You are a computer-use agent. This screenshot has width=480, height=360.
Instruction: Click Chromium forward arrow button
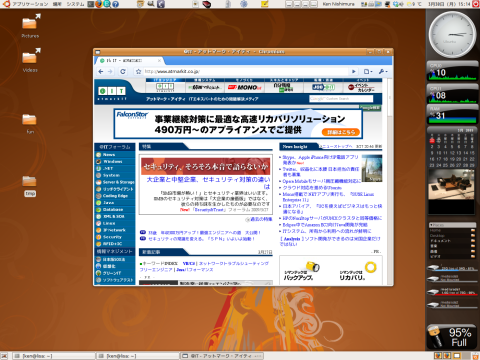click(110, 71)
